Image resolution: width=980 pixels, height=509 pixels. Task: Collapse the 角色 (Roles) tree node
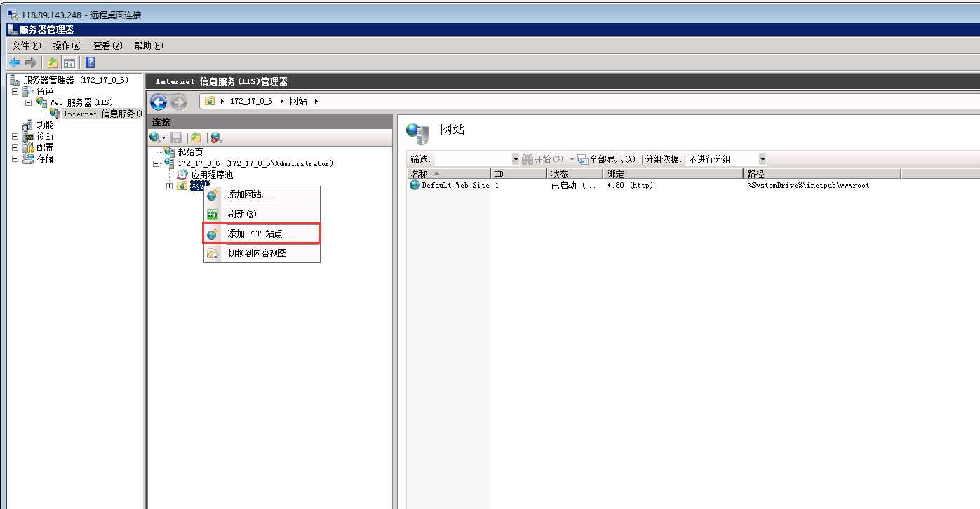pos(15,91)
